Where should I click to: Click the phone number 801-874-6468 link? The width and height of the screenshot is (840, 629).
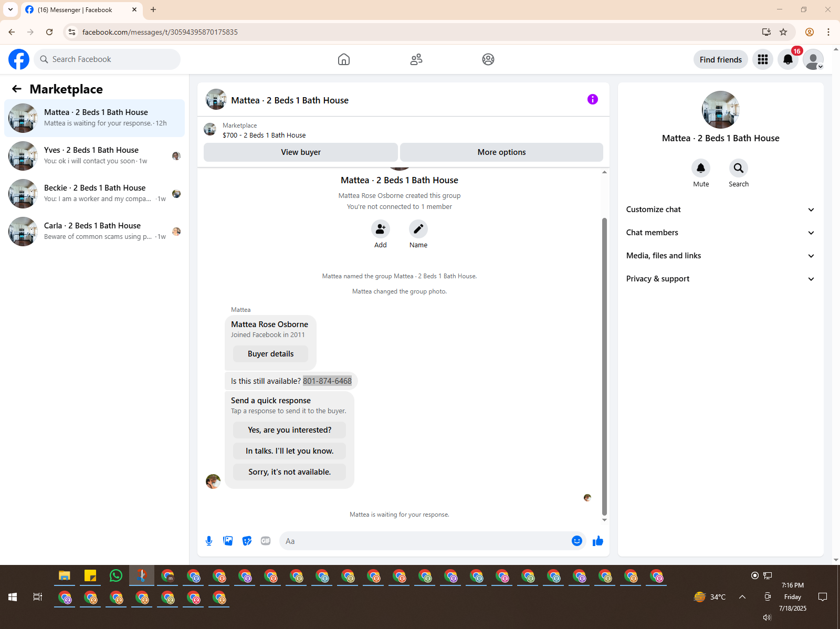point(327,381)
